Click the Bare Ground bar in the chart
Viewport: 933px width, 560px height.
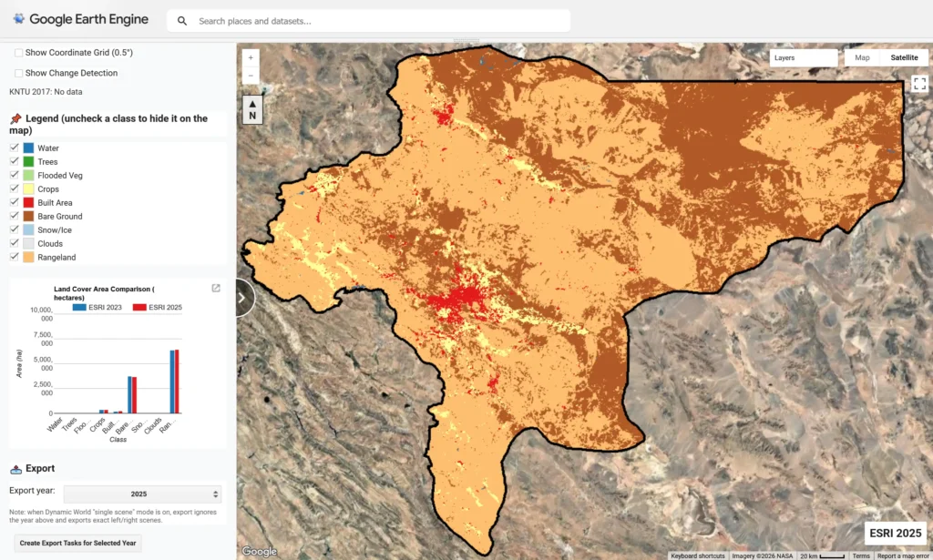click(x=132, y=395)
